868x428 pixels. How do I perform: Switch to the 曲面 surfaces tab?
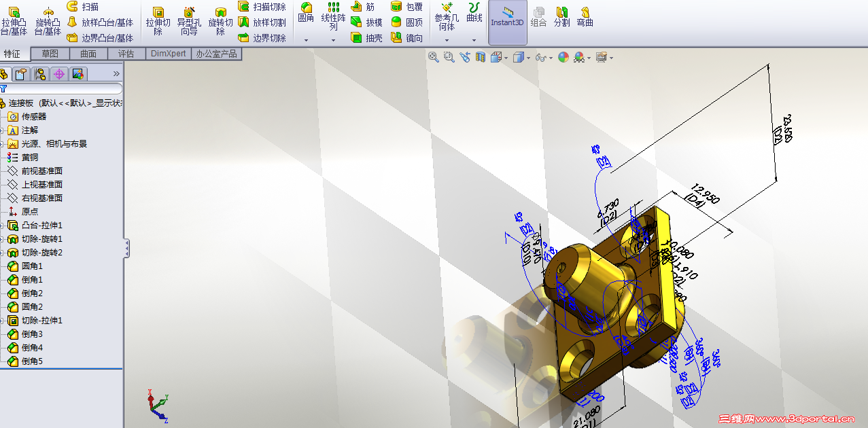point(88,54)
